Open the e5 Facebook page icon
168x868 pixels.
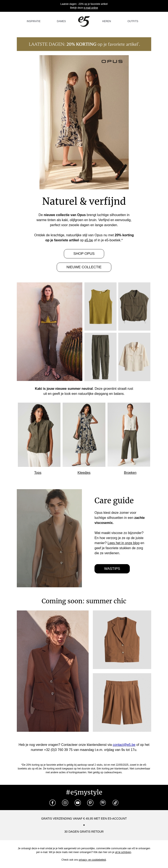[x=52, y=802]
